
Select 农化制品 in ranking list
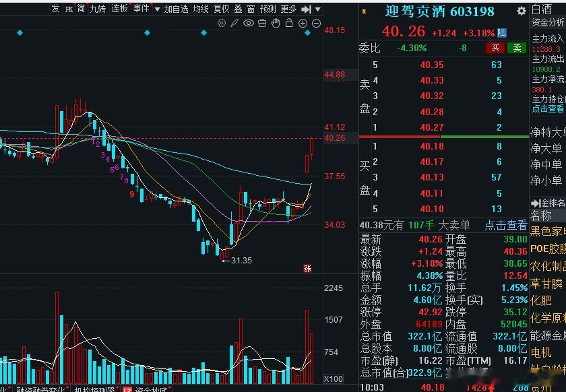(548, 266)
